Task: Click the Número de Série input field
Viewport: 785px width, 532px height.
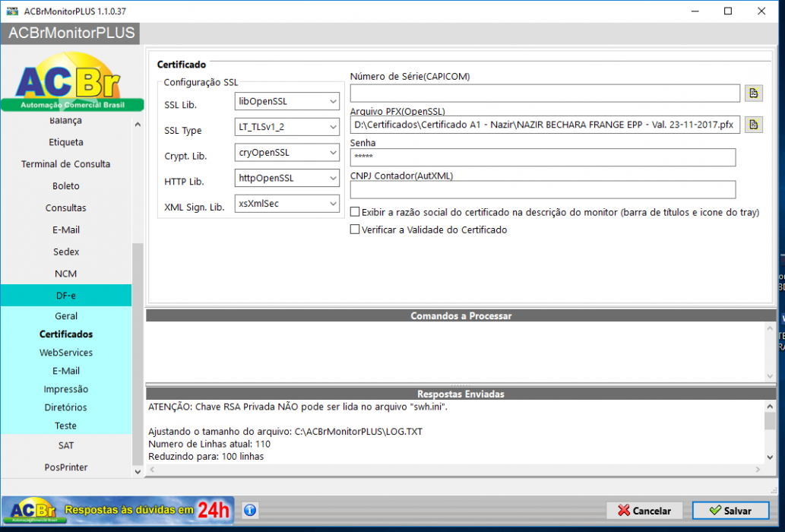Action: (x=545, y=93)
